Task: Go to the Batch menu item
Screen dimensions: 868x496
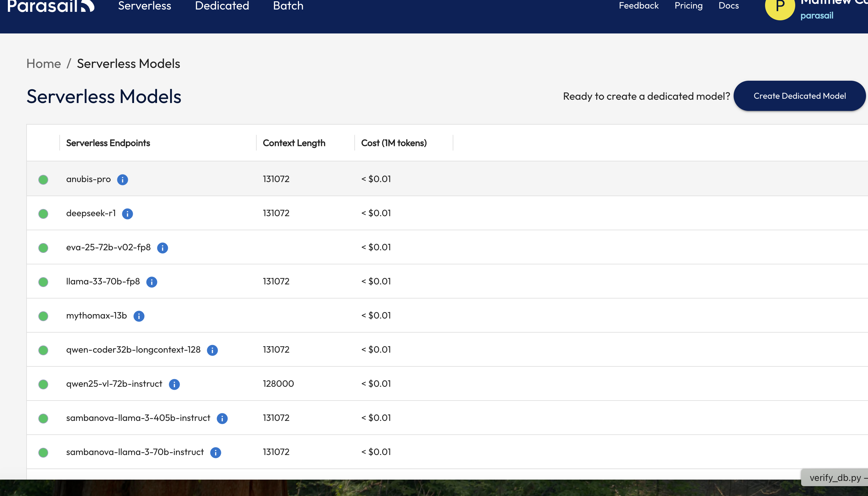Action: point(288,6)
